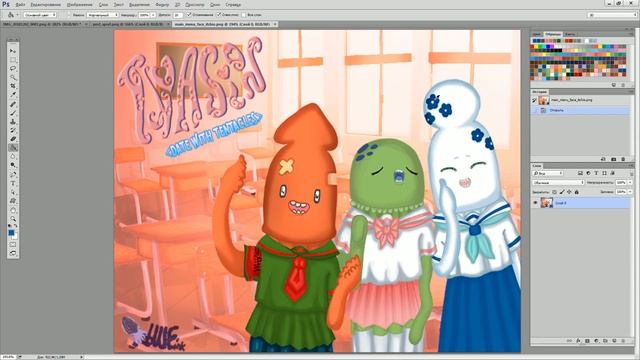
Task: Toggle lock position in Layers panel
Action: (x=569, y=192)
